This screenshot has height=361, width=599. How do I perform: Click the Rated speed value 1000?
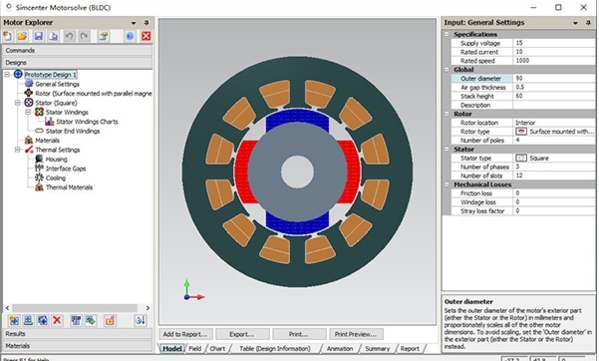click(553, 60)
